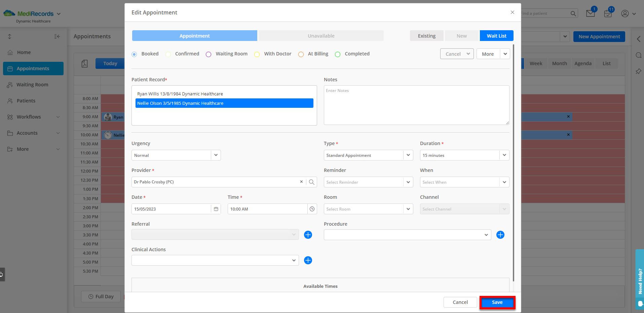Select Ryan Willis patient record
The image size is (644, 313).
[x=224, y=94]
